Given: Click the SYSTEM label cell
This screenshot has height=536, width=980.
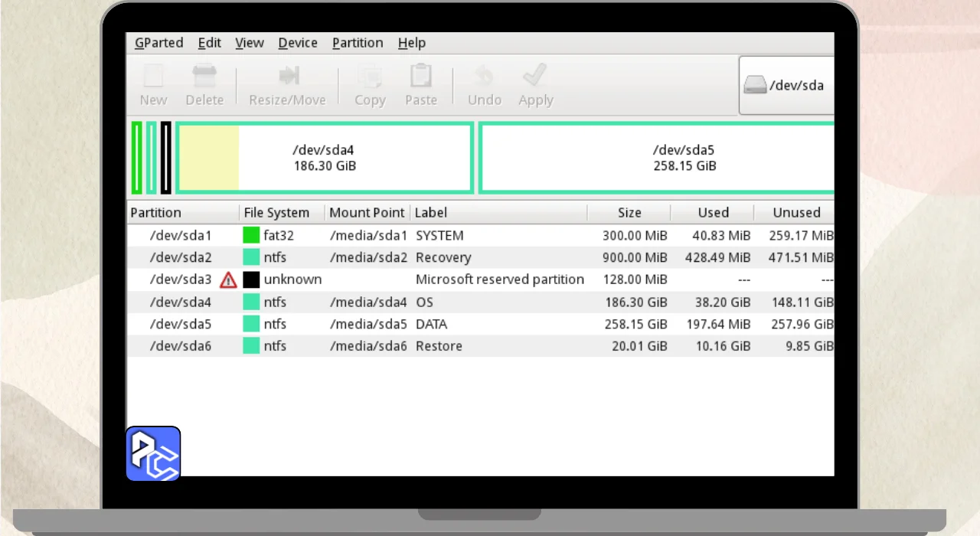Looking at the screenshot, I should click(439, 235).
